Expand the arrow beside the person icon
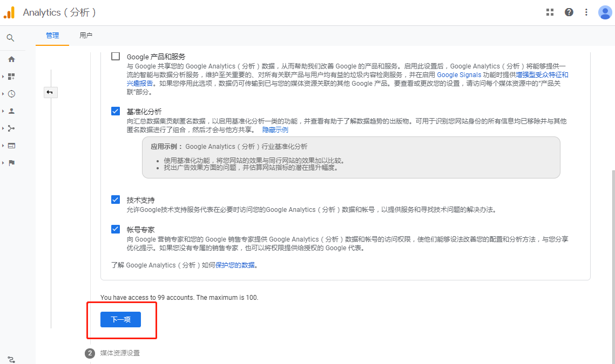 (3, 111)
